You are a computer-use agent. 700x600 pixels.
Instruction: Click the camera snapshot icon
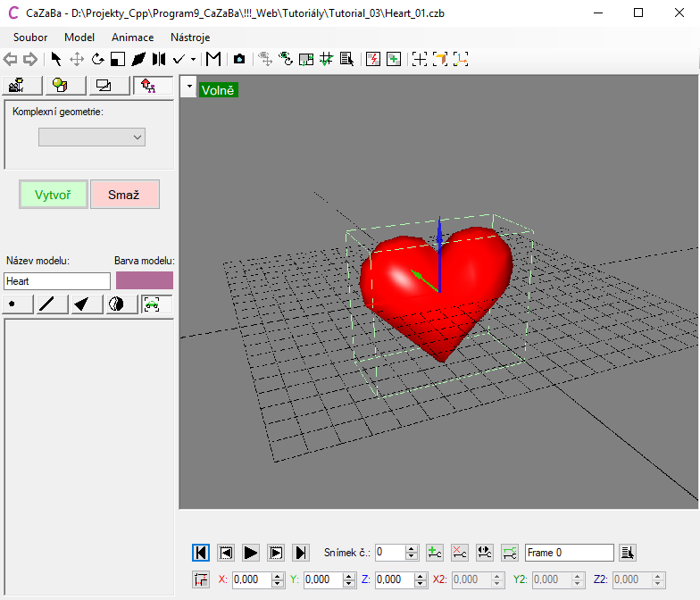239,60
